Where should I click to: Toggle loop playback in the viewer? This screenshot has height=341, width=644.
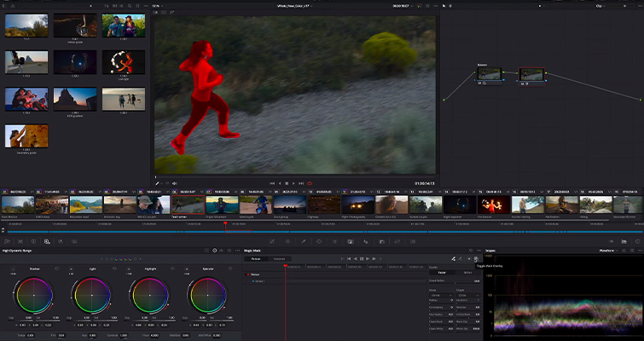(x=310, y=183)
